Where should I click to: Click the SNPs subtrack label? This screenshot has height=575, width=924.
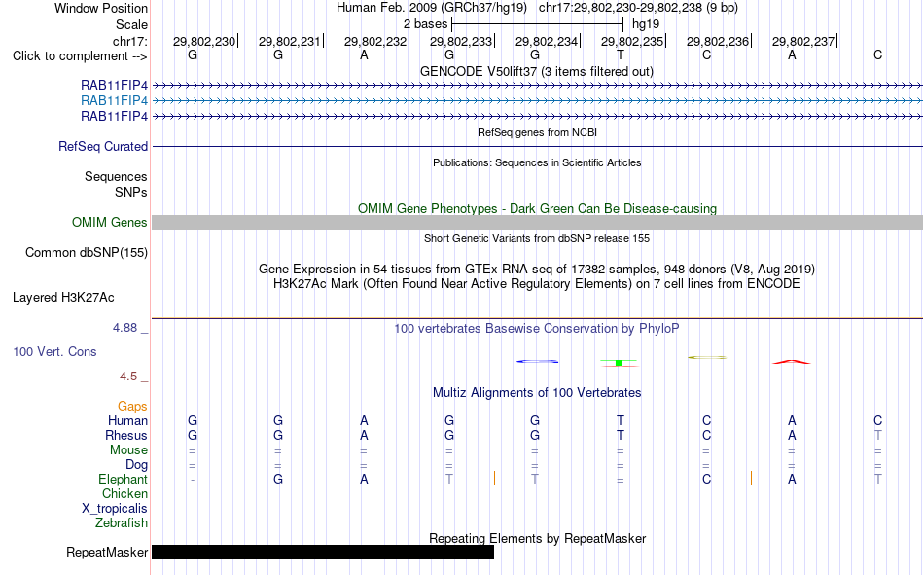tap(131, 193)
